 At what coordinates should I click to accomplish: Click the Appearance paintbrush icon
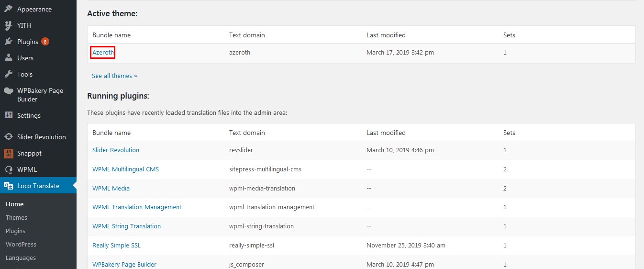(x=8, y=9)
